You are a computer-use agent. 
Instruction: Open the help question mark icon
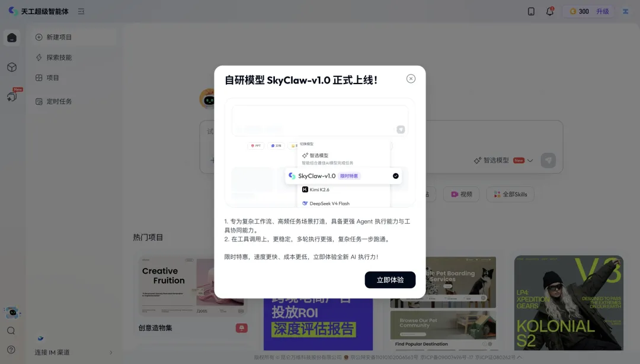coord(11,350)
